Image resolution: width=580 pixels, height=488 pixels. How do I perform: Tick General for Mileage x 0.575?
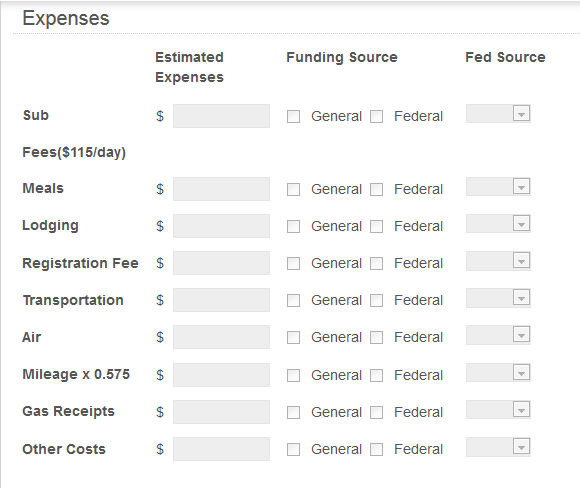pyautogui.click(x=293, y=376)
